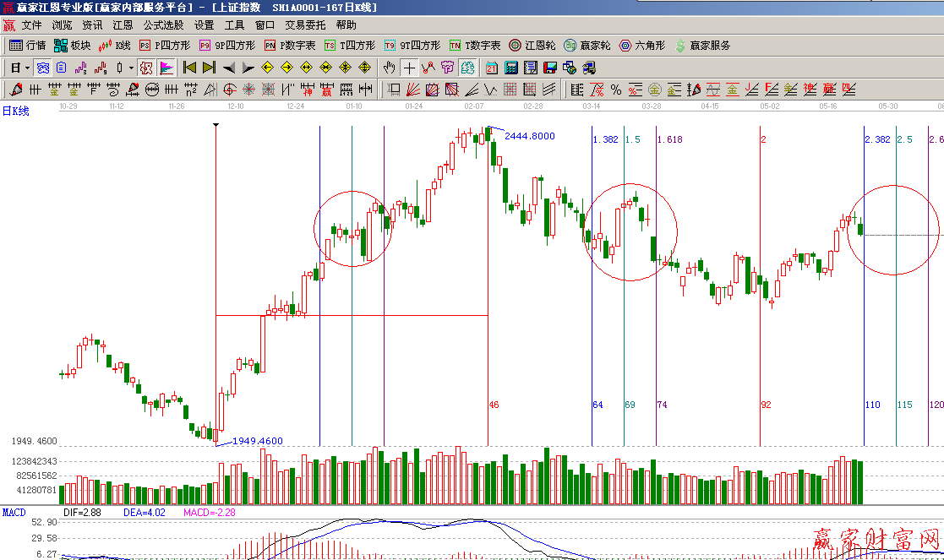Expand the 日 period dropdown arrow

[x=27, y=68]
